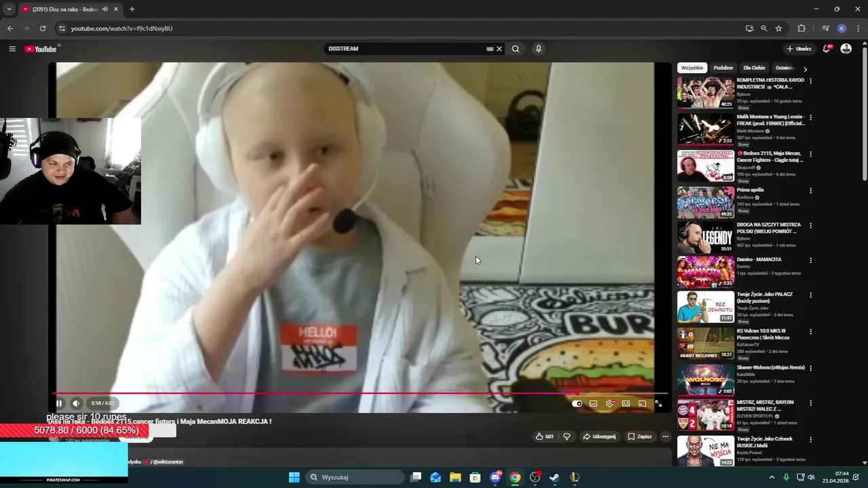Open options for Malik Montana FREAK video
Screen dimensions: 868x488
(810, 117)
